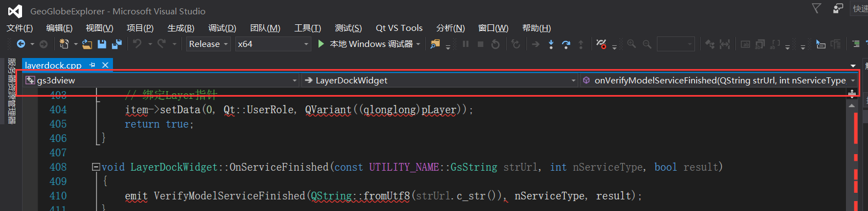Open the 编辑(E) menu
The image size is (868, 211).
pos(60,28)
